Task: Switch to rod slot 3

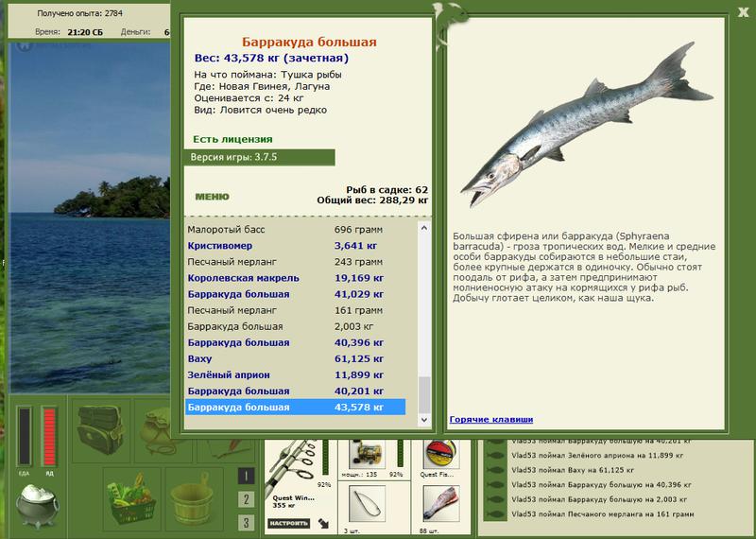Action: click(x=246, y=522)
